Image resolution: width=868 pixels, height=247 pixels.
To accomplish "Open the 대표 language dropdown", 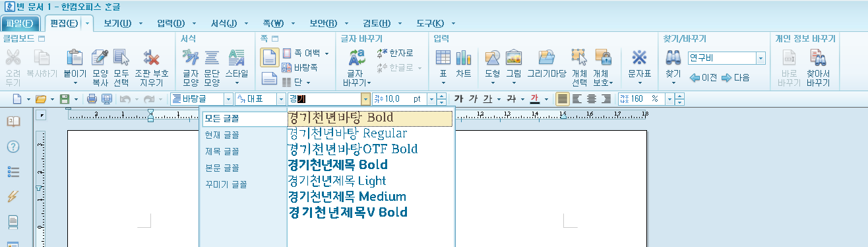I will 282,98.
